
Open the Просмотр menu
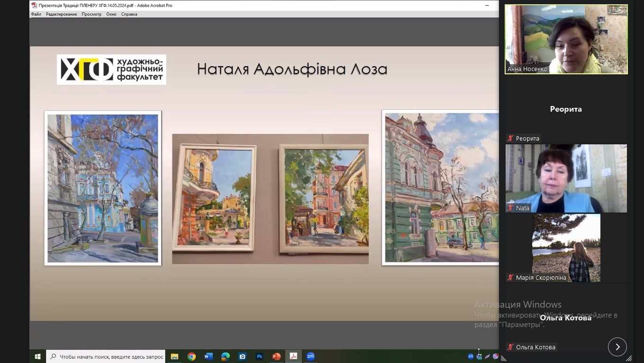pyautogui.click(x=91, y=14)
